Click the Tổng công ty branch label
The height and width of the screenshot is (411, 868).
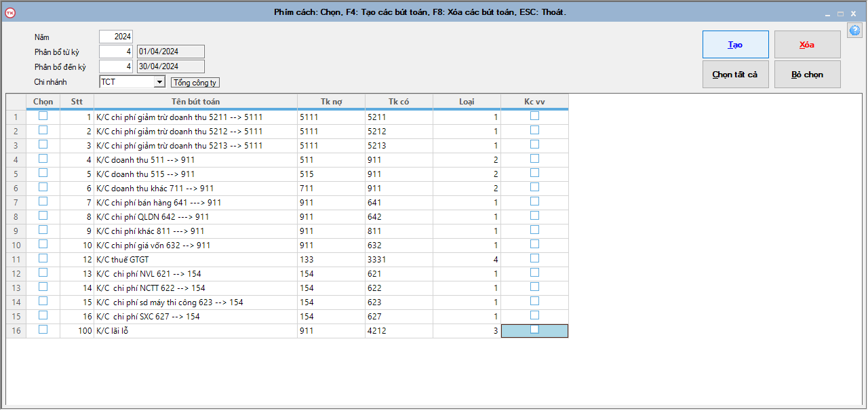pos(195,83)
